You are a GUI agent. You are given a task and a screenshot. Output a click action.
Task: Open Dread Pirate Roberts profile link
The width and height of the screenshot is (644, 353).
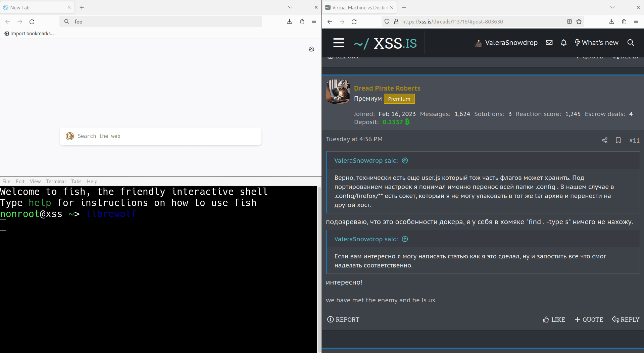tap(387, 88)
